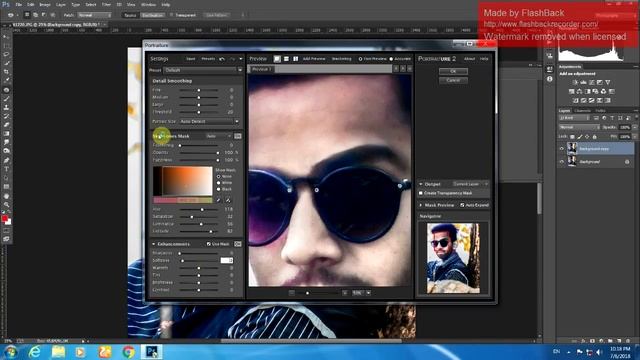Add a Curves adjustment
This screenshot has width=640, height=360.
(x=591, y=82)
